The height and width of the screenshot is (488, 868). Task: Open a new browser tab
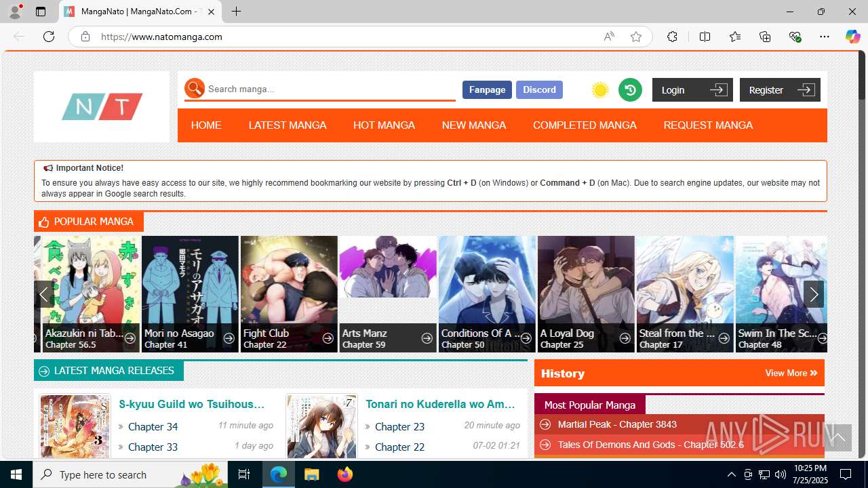pyautogui.click(x=236, y=12)
